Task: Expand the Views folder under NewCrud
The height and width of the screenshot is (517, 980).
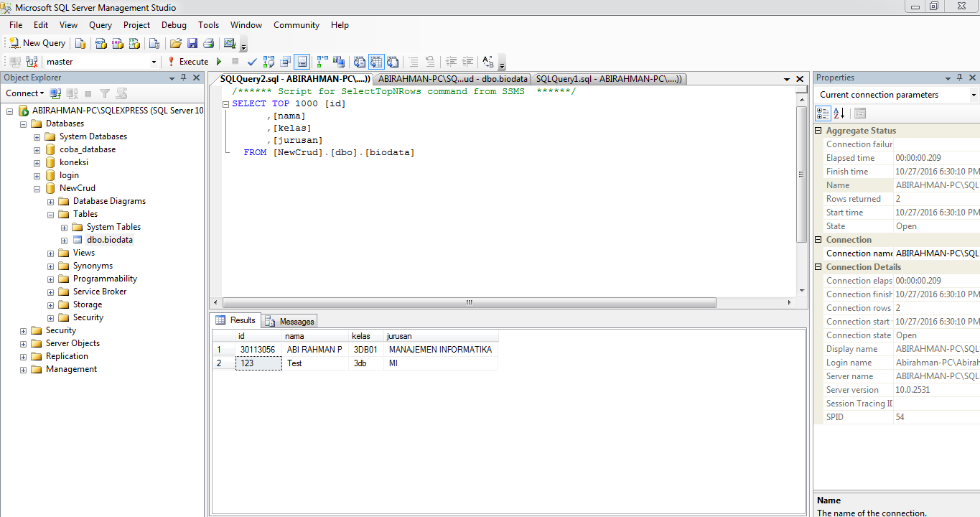Action: point(50,253)
